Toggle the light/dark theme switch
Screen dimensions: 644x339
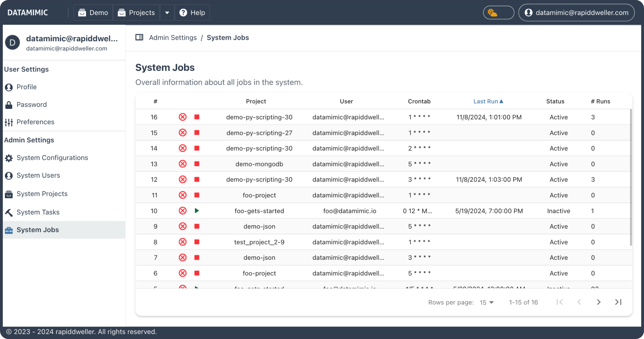coord(498,13)
